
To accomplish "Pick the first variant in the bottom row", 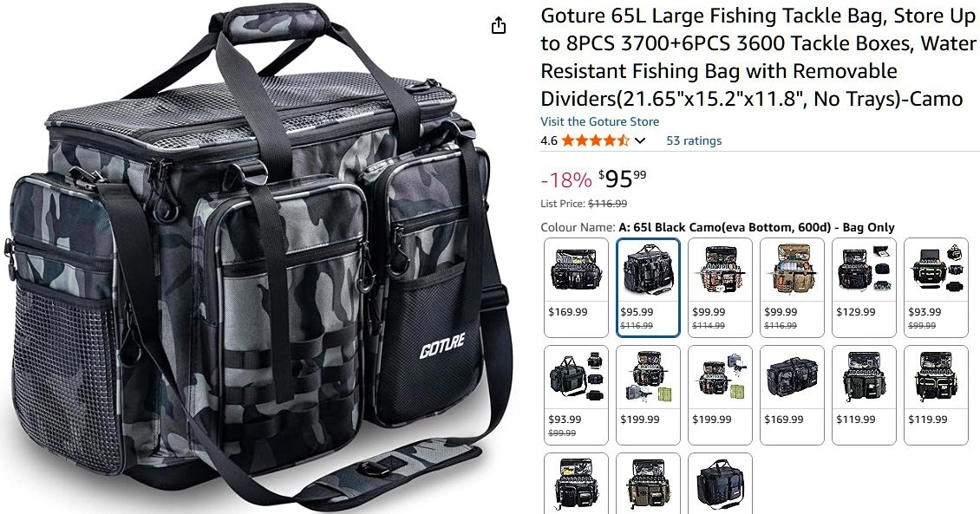I will 576,484.
